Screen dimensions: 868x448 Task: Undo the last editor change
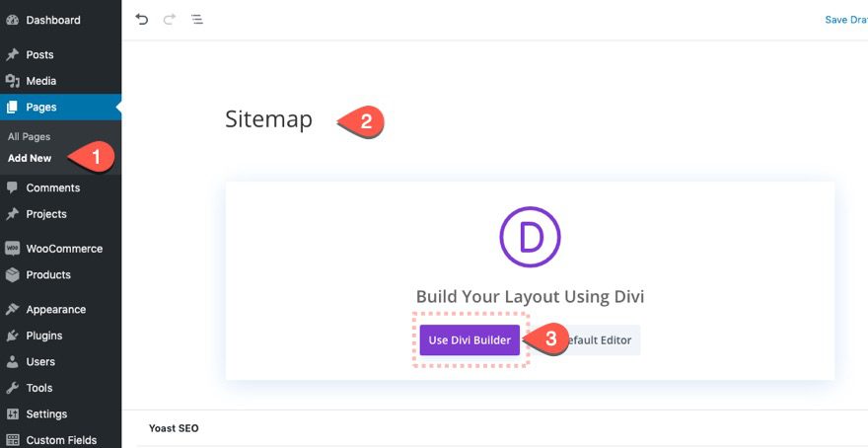142,20
